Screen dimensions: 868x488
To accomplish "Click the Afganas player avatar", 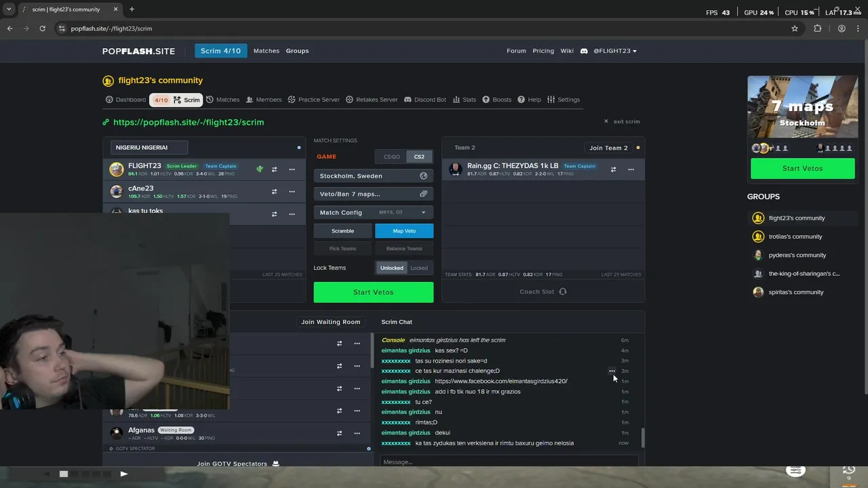I will click(x=117, y=433).
